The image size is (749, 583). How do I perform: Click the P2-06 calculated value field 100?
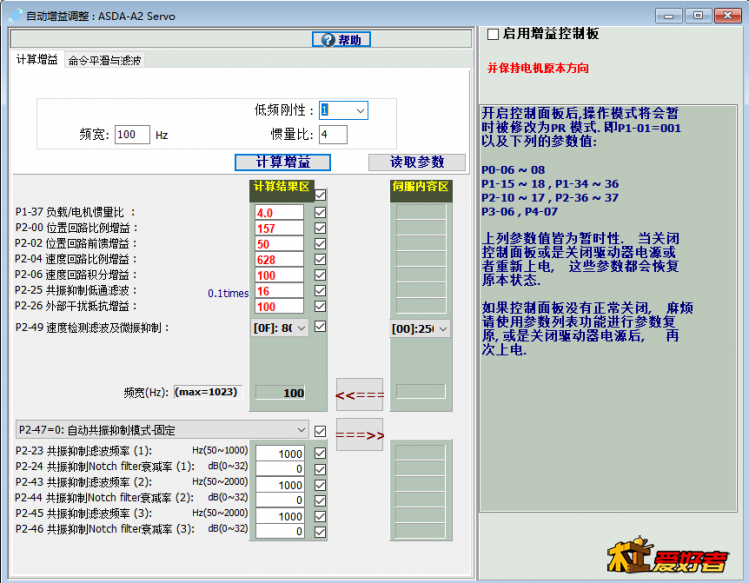[279, 275]
